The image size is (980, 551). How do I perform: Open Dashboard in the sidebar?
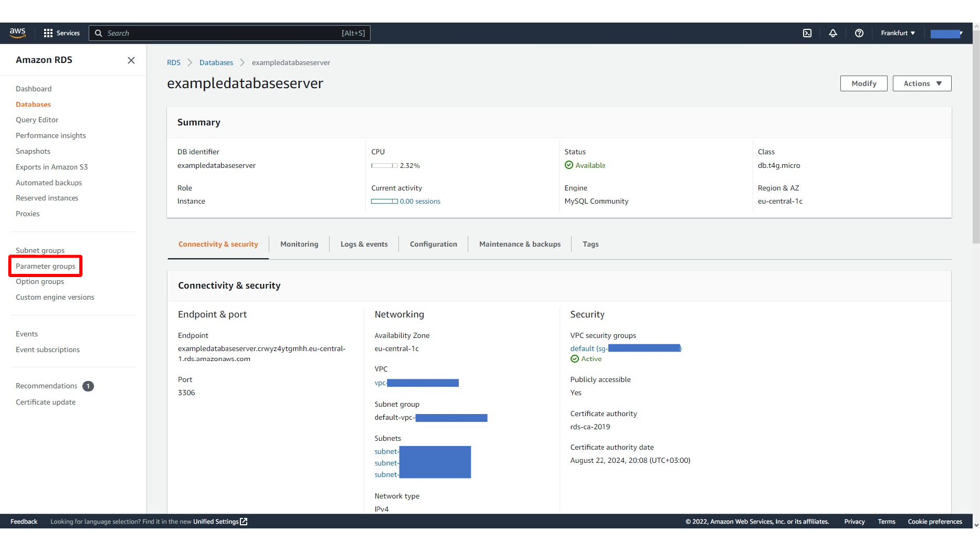point(34,89)
